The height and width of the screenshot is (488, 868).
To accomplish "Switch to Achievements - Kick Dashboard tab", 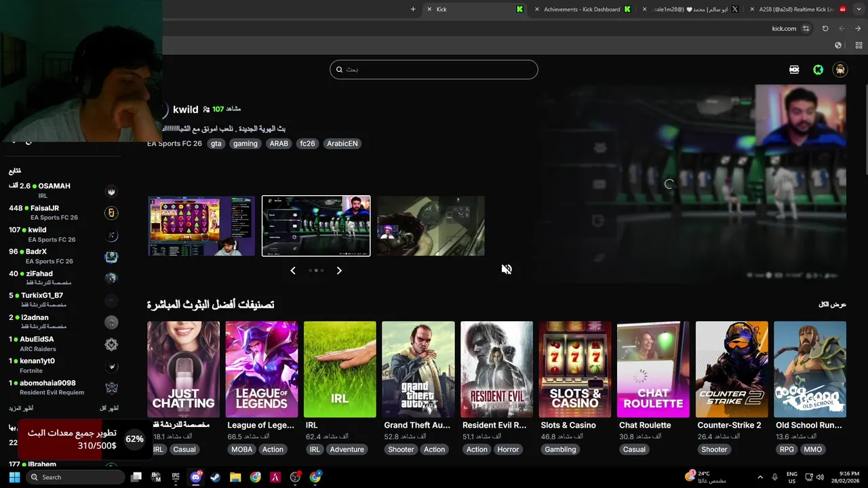I will [x=582, y=9].
